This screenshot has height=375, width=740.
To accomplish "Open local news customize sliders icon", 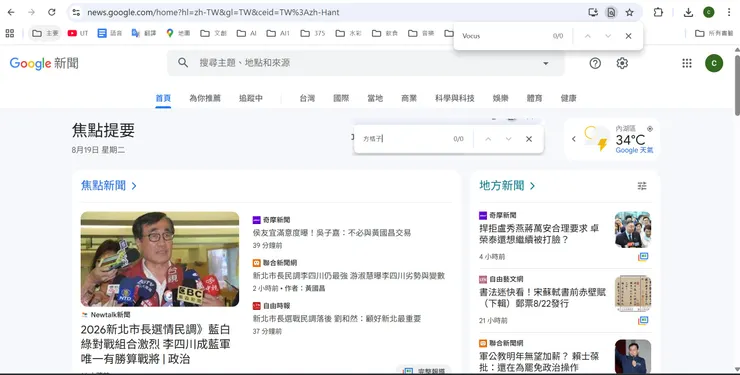I will (x=642, y=186).
